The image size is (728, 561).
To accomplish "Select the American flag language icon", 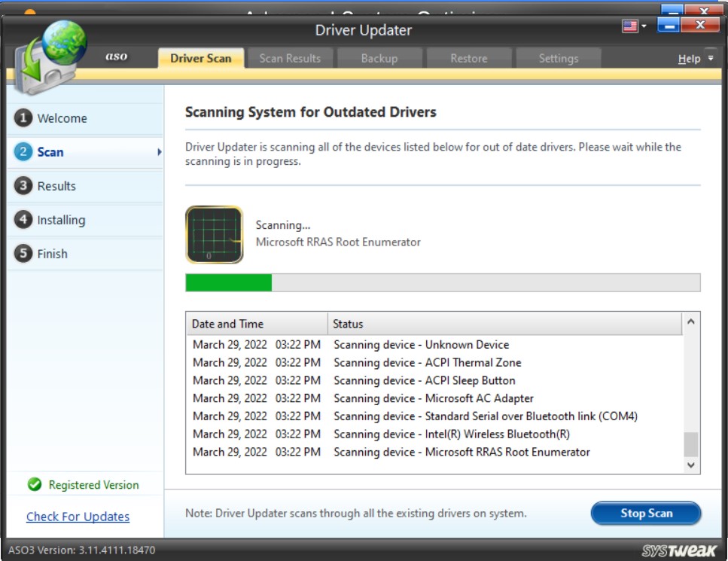I will click(x=629, y=23).
